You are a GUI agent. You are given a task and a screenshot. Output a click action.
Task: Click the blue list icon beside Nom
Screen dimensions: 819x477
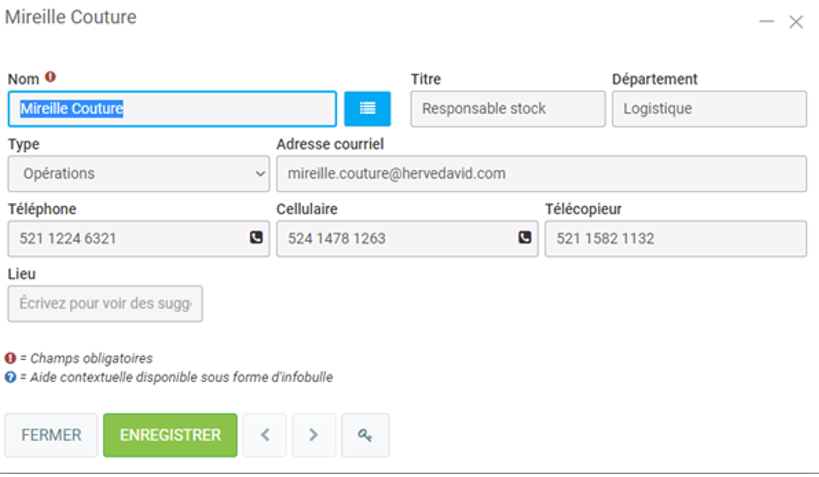(x=367, y=109)
